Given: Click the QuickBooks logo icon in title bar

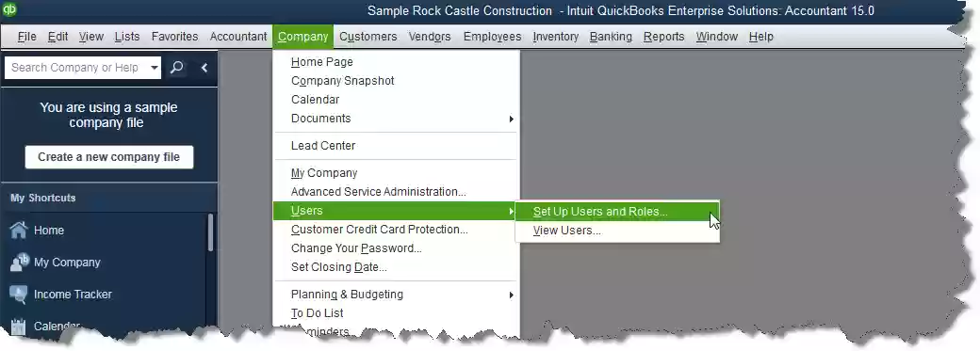Looking at the screenshot, I should pyautogui.click(x=9, y=10).
